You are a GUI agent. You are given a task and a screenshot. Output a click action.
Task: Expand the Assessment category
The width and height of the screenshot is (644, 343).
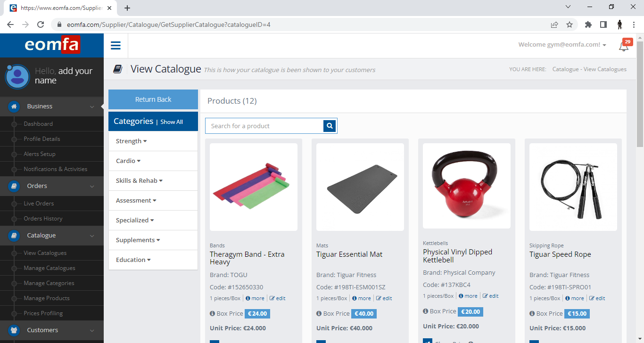coord(153,200)
